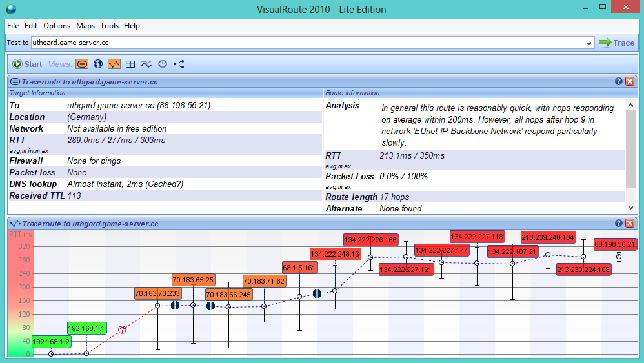Click the DNS lookup result text
The height and width of the screenshot is (363, 644).
tap(125, 184)
